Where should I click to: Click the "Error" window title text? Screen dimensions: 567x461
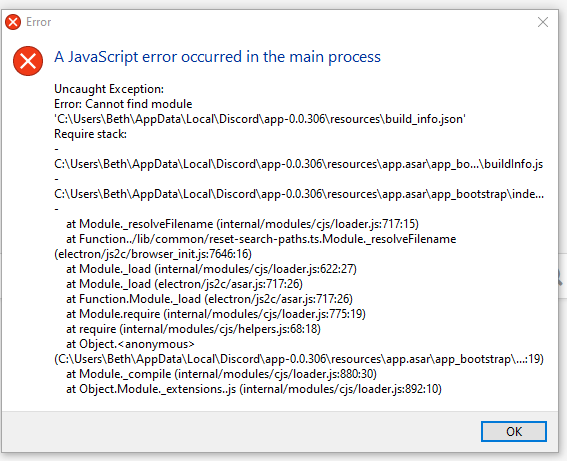tap(39, 22)
